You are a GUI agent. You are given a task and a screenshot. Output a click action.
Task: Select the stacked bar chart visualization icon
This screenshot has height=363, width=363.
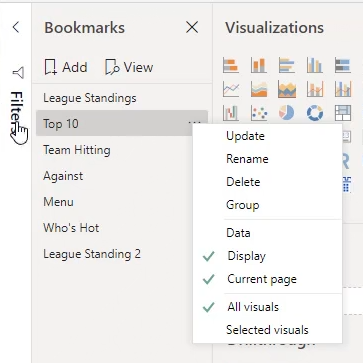point(231,65)
